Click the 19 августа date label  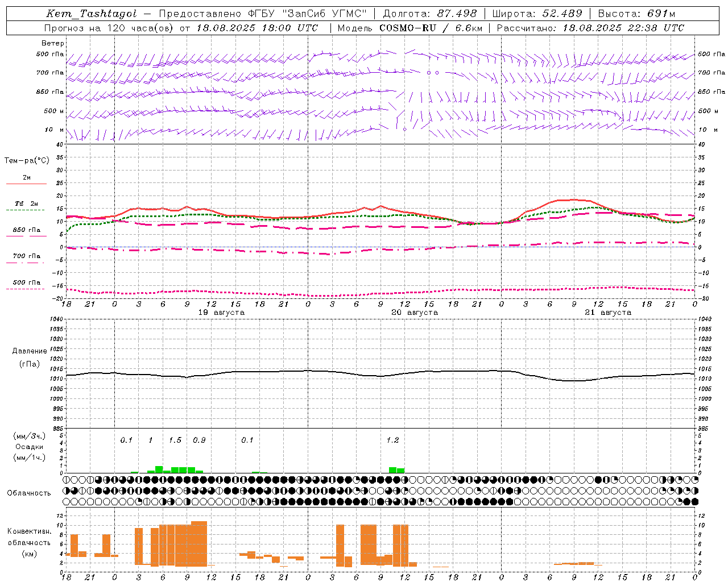point(221,313)
